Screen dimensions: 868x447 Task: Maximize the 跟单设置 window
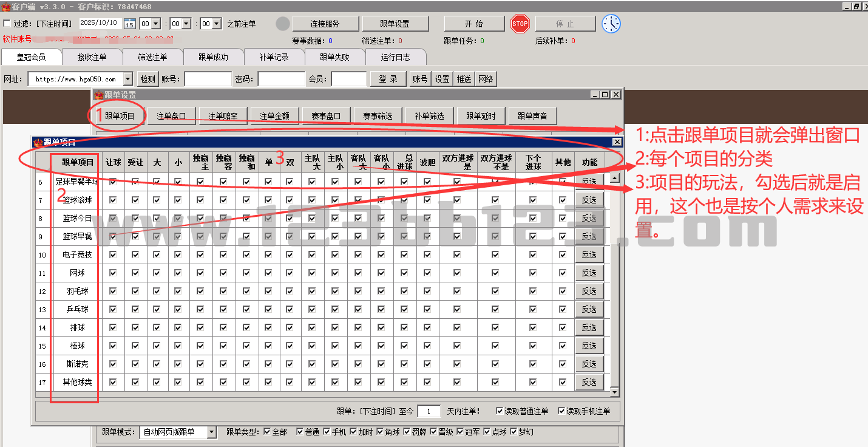pos(605,95)
